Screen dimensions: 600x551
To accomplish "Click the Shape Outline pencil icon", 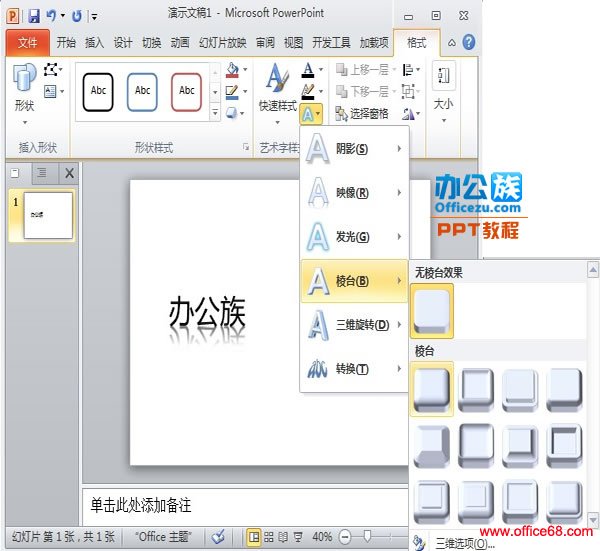I will point(232,92).
